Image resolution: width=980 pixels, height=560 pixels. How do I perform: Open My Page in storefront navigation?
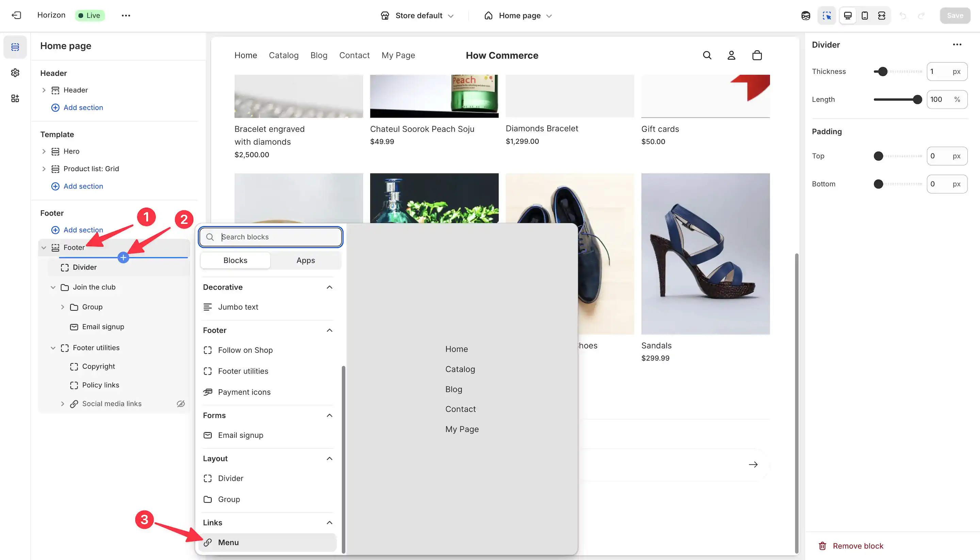398,55
